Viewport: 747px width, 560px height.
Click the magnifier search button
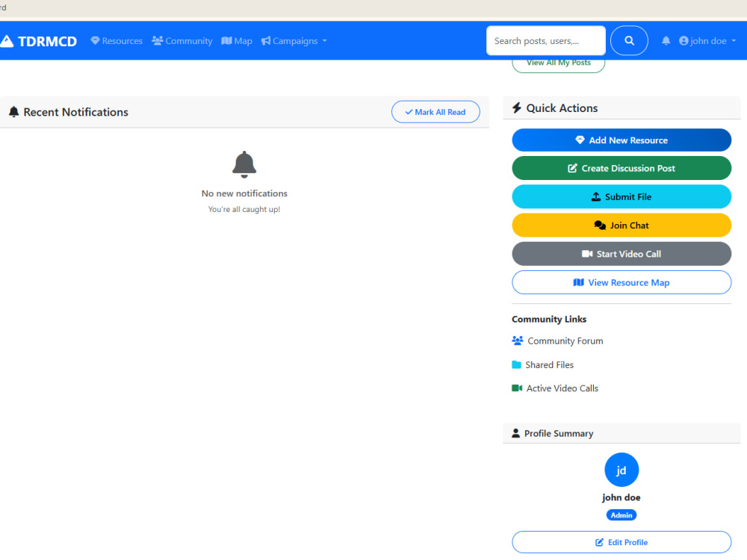[629, 41]
